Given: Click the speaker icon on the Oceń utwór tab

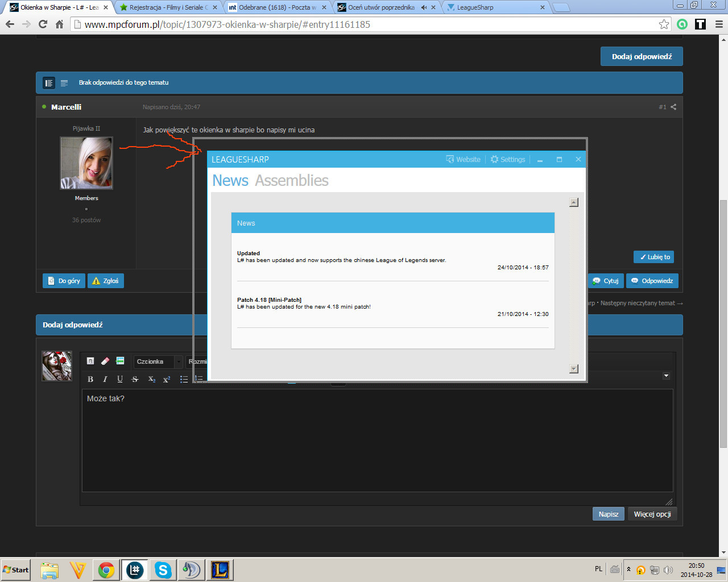Looking at the screenshot, I should coord(424,7).
